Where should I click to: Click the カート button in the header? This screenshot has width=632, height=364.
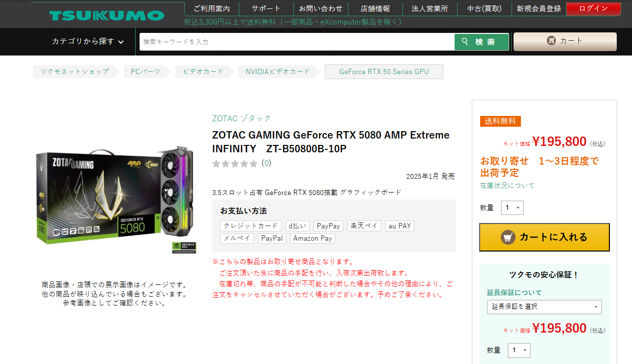pyautogui.click(x=565, y=41)
